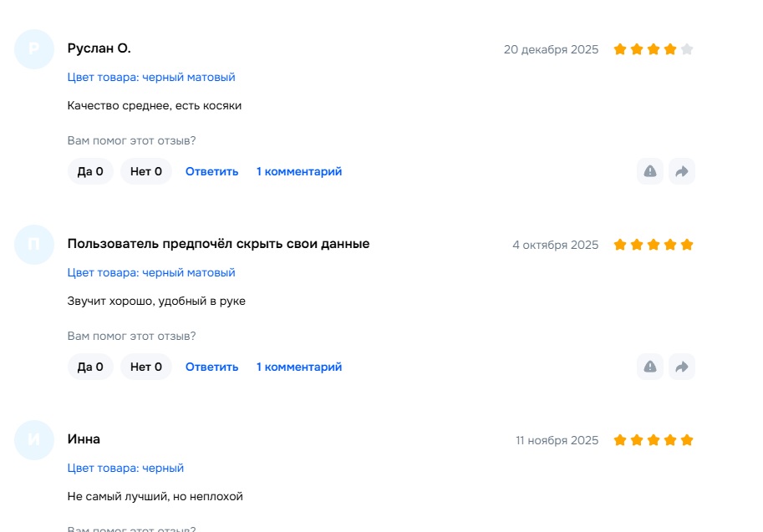Share the anonymous user's review
This screenshot has width=763, height=532.
click(x=681, y=367)
